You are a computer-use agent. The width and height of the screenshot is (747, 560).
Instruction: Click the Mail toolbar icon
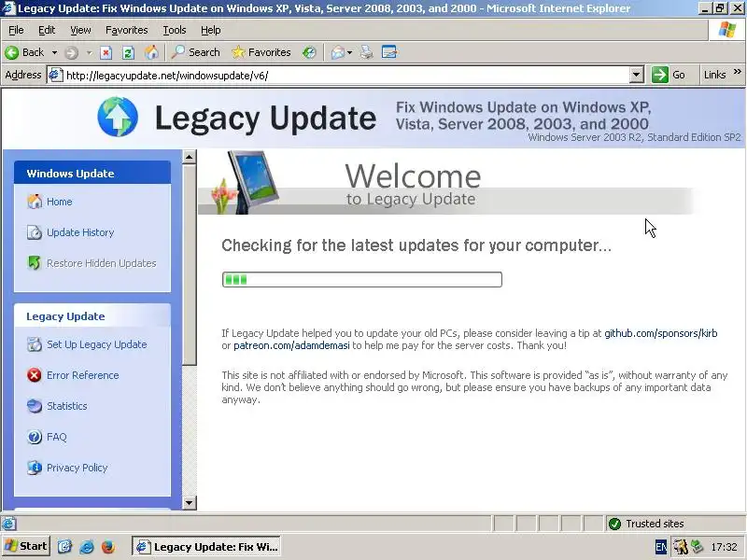click(338, 52)
